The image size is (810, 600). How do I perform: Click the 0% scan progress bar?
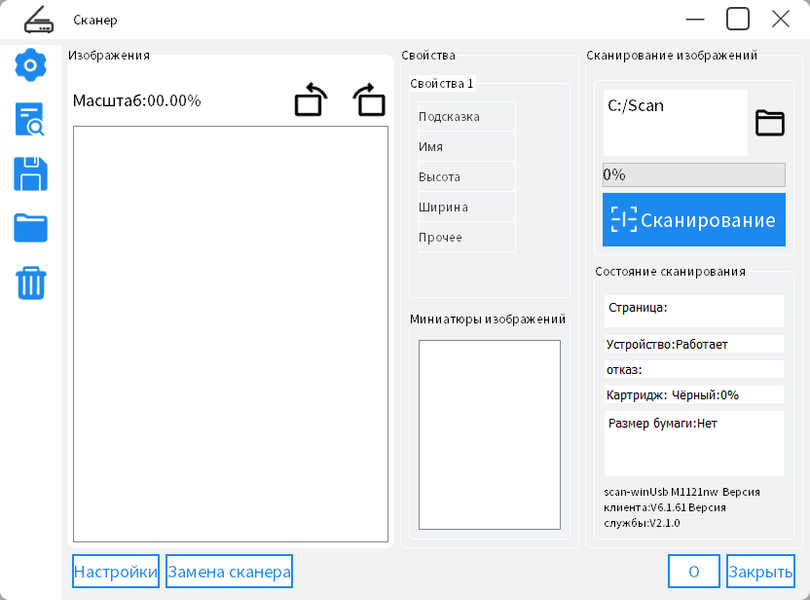[x=694, y=175]
